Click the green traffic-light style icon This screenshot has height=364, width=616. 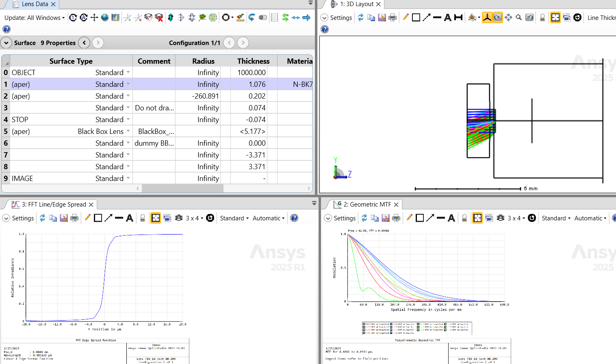click(171, 17)
